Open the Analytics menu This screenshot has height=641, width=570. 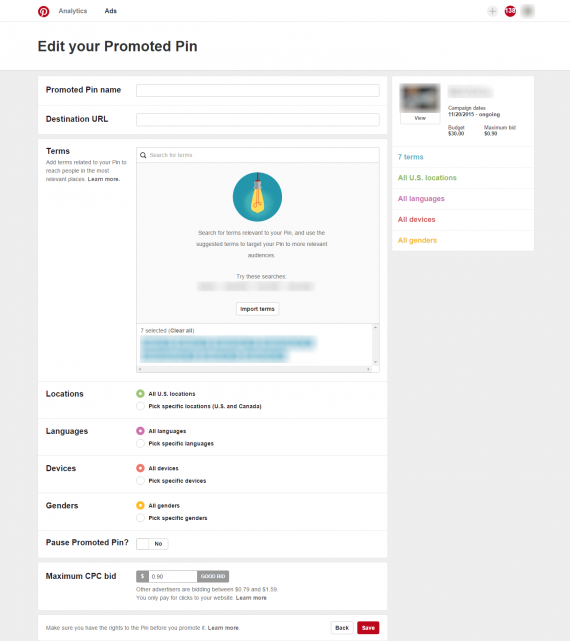[x=73, y=11]
